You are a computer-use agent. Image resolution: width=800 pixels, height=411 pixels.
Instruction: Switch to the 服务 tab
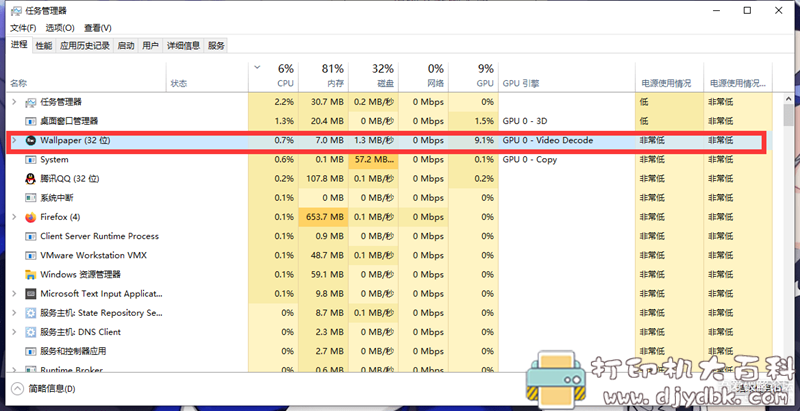(x=216, y=45)
